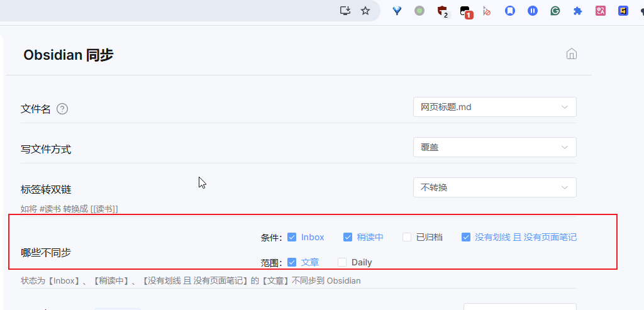The width and height of the screenshot is (644, 310).
Task: Go home via the house icon
Action: tap(571, 54)
